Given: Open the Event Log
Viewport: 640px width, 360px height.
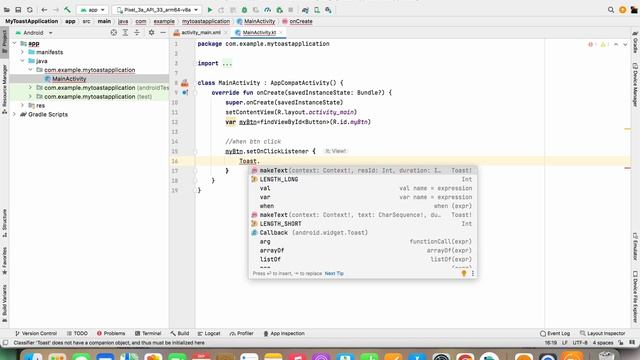Looking at the screenshot, I should pos(555,333).
